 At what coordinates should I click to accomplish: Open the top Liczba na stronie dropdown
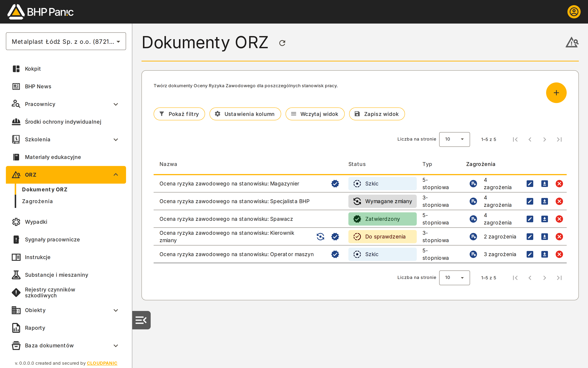click(x=454, y=139)
